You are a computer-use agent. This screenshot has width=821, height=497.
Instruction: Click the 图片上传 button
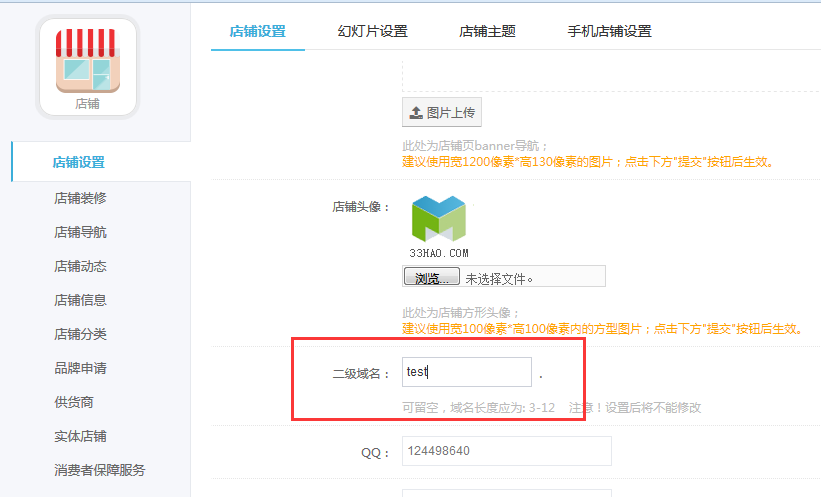tap(442, 112)
